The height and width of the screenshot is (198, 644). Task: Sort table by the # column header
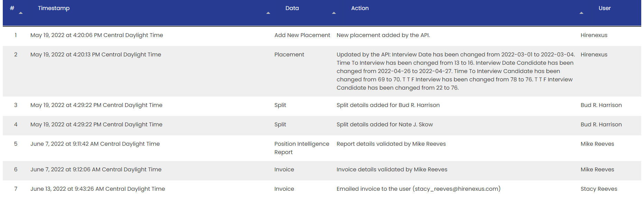tap(12, 8)
